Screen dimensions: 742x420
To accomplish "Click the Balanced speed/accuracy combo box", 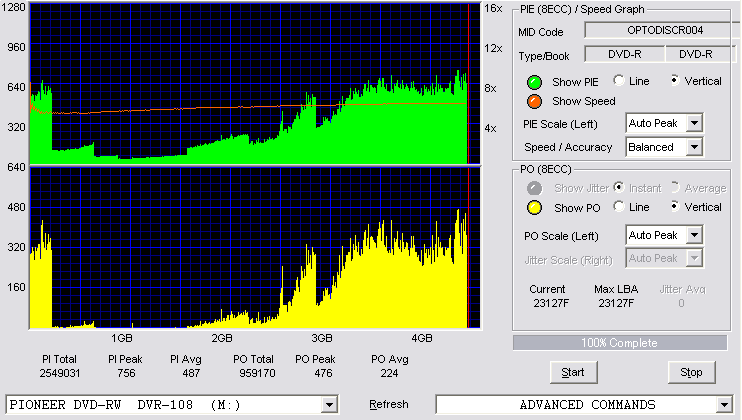I will click(x=664, y=147).
